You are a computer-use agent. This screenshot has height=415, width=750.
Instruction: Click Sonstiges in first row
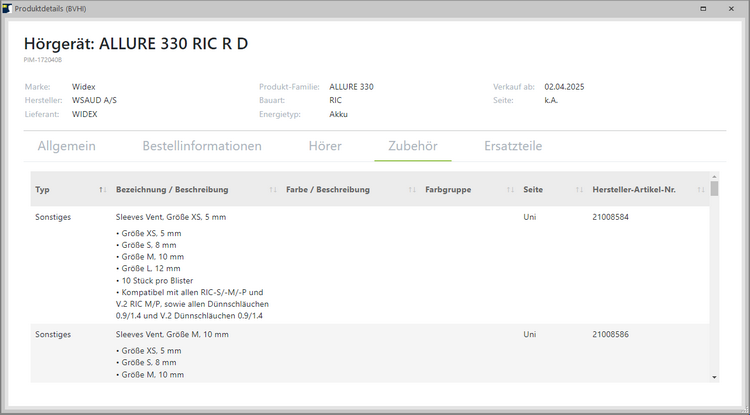click(53, 218)
